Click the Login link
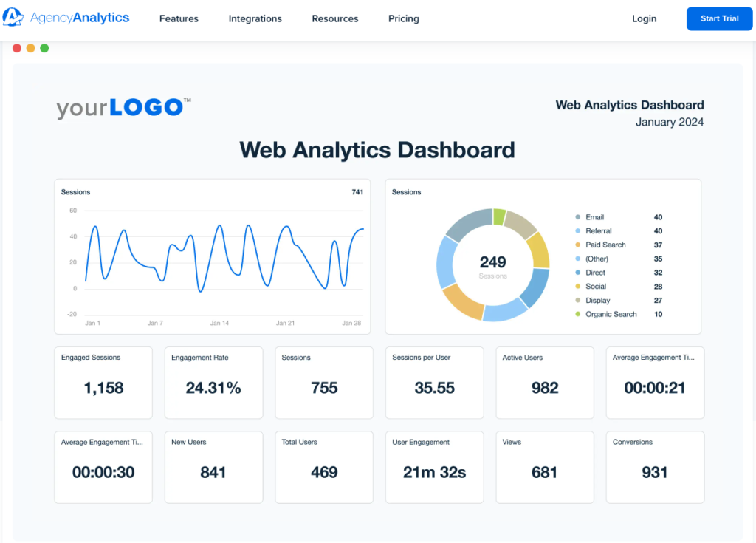Image resolution: width=756 pixels, height=543 pixels. (x=644, y=18)
